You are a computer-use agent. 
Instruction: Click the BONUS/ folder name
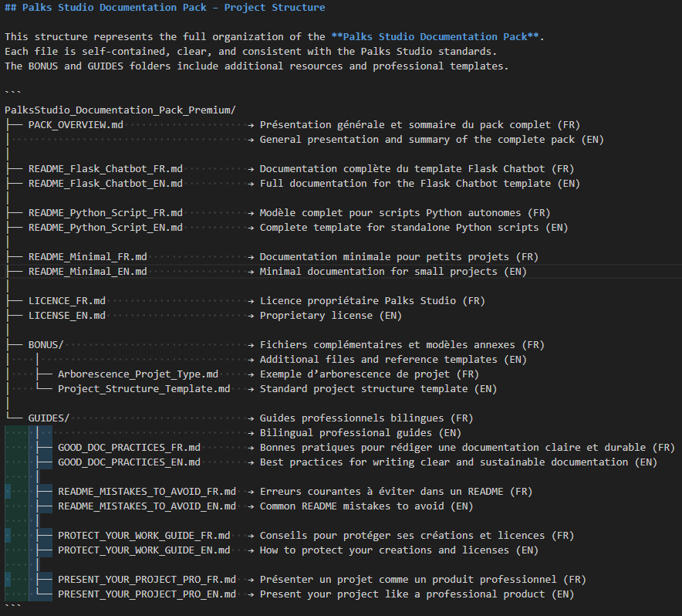[x=46, y=345]
